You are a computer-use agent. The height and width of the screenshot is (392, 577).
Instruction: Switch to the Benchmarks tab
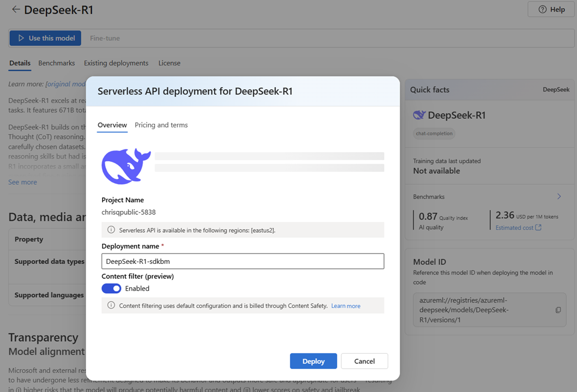[x=57, y=63]
